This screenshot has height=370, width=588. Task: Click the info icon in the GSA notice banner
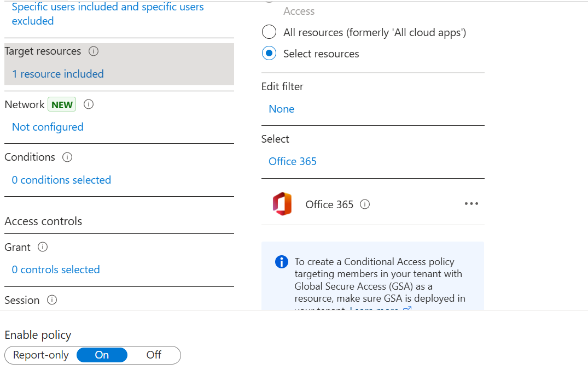pyautogui.click(x=281, y=262)
